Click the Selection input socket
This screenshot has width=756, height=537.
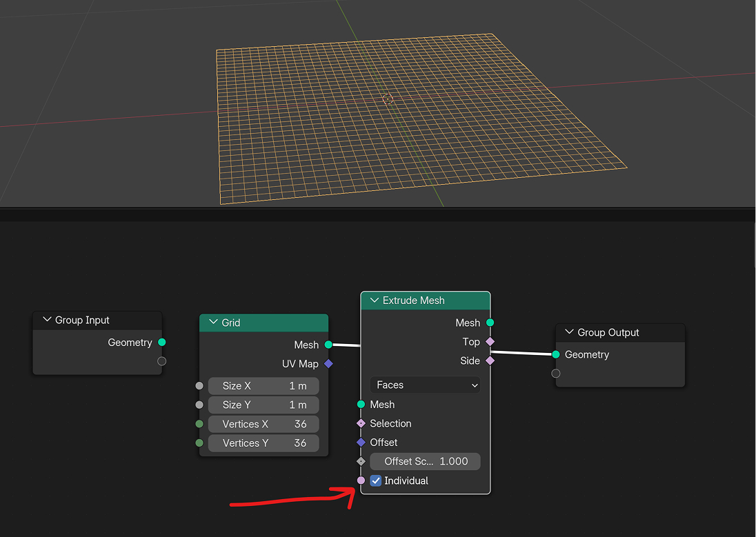[361, 423]
